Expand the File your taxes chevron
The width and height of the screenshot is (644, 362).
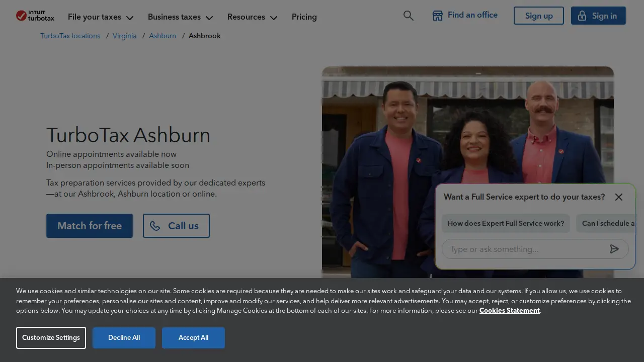(130, 18)
